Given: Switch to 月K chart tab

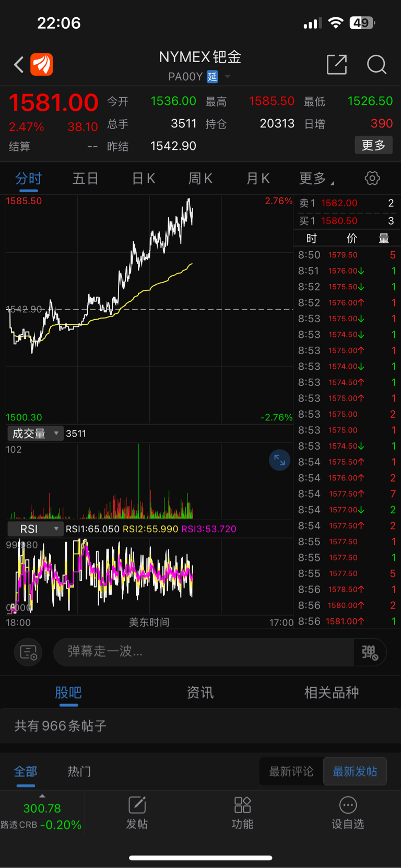Looking at the screenshot, I should point(258,179).
